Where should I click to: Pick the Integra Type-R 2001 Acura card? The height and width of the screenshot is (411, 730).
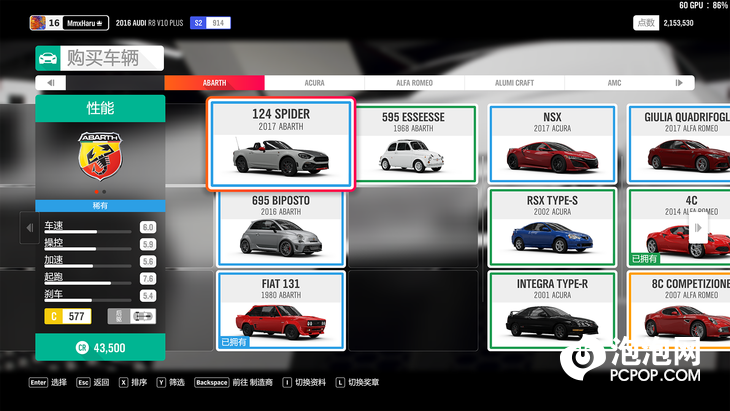tap(552, 311)
